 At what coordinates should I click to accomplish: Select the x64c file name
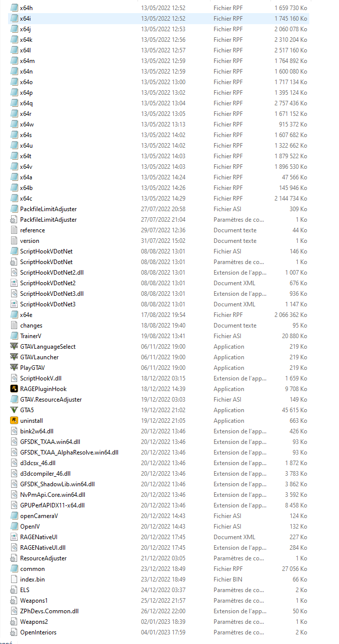coord(26,198)
